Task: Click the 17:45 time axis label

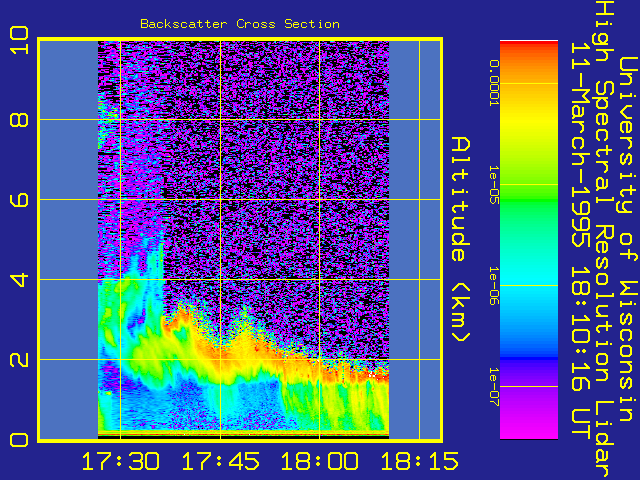Action: point(220,461)
